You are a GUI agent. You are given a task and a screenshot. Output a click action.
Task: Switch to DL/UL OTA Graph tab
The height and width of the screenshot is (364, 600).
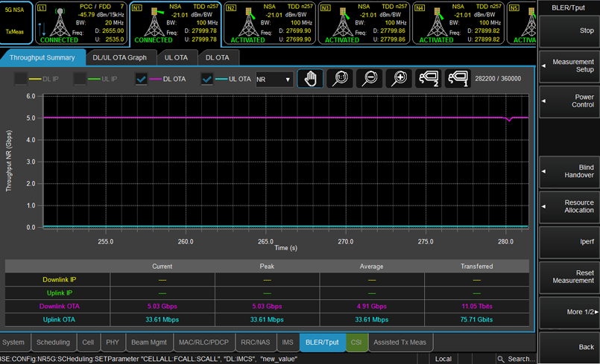(x=119, y=57)
